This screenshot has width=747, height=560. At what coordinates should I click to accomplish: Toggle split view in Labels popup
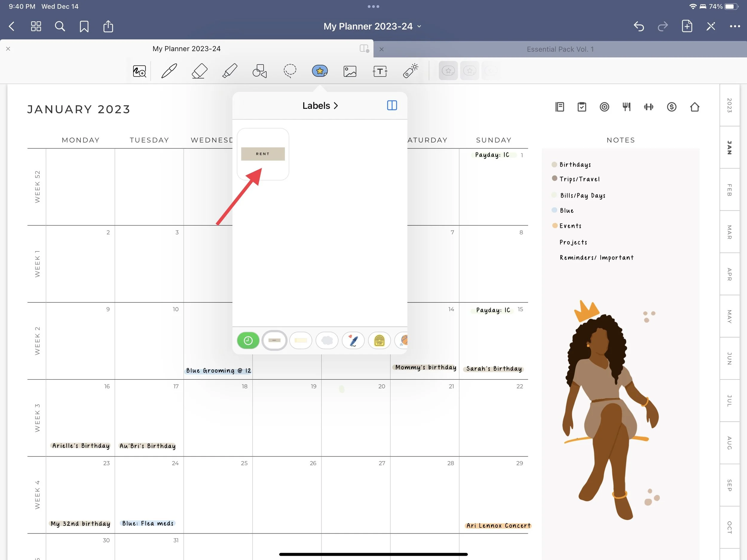392,105
